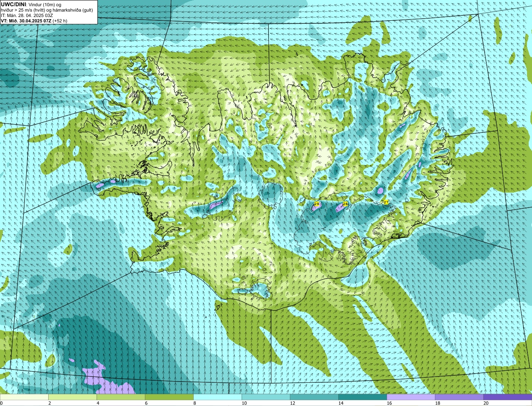Screen dimensions: 532x406
Task: Click the yellow gust marker labeled 27
Action: 386,202
